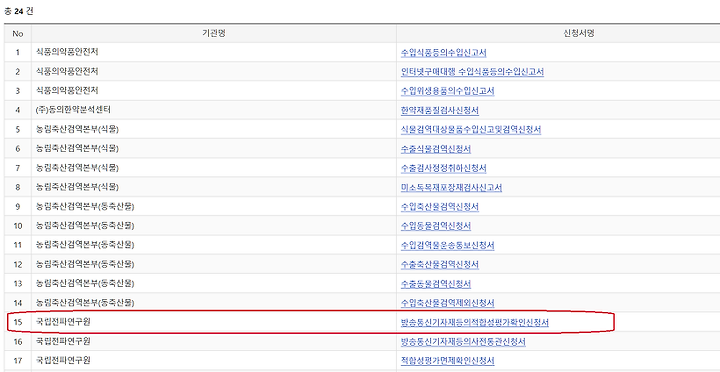Screen dimensions: 720x372
Task: Open the 인터넷구매대행 수입식품등의수입신고서 link
Action: (472, 72)
